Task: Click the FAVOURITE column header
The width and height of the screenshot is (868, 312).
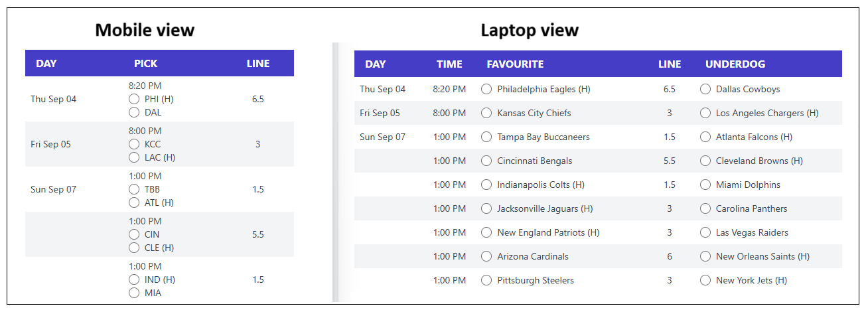Action: [515, 64]
